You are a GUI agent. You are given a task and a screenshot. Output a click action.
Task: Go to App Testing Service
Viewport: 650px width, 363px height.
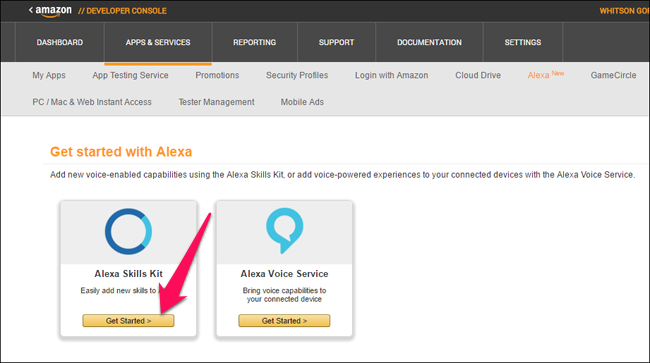point(130,75)
